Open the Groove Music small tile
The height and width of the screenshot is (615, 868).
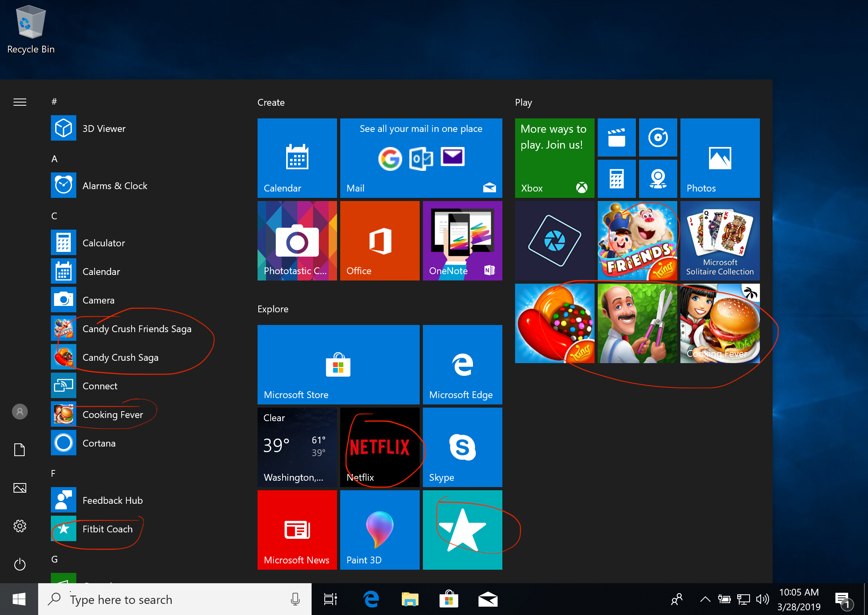(x=658, y=137)
